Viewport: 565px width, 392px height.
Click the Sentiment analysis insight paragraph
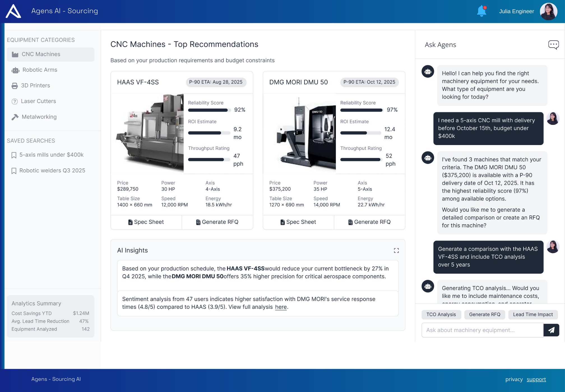249,303
